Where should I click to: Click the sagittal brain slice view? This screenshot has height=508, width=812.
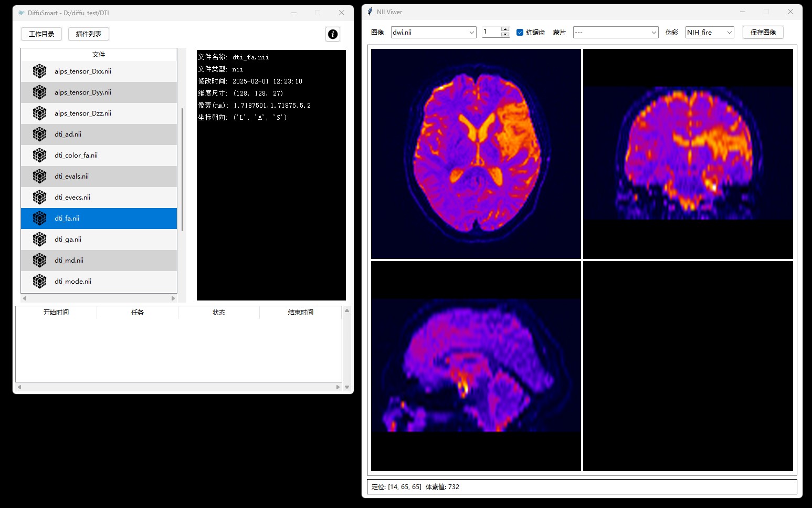tap(476, 366)
